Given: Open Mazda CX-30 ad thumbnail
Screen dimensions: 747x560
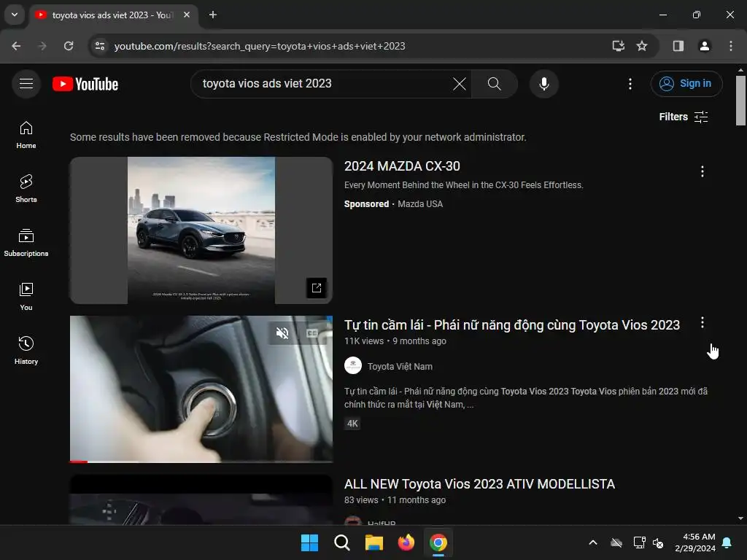Looking at the screenshot, I should tap(201, 230).
